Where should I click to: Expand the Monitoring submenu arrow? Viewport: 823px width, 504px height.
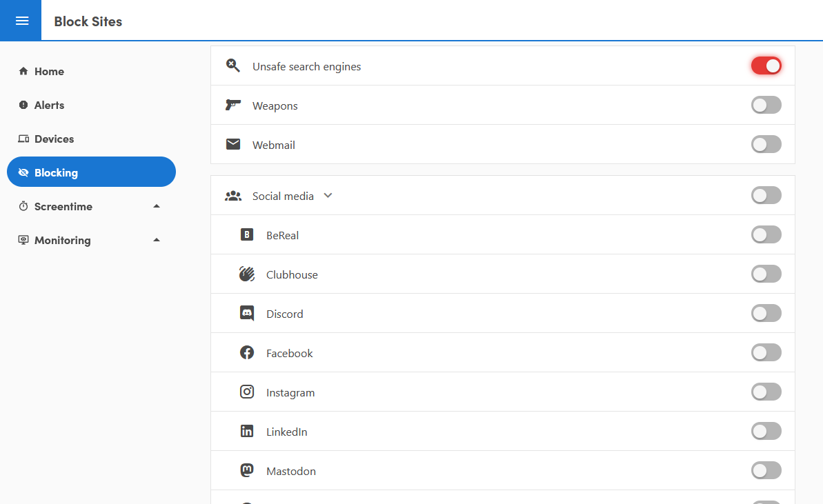pyautogui.click(x=157, y=240)
